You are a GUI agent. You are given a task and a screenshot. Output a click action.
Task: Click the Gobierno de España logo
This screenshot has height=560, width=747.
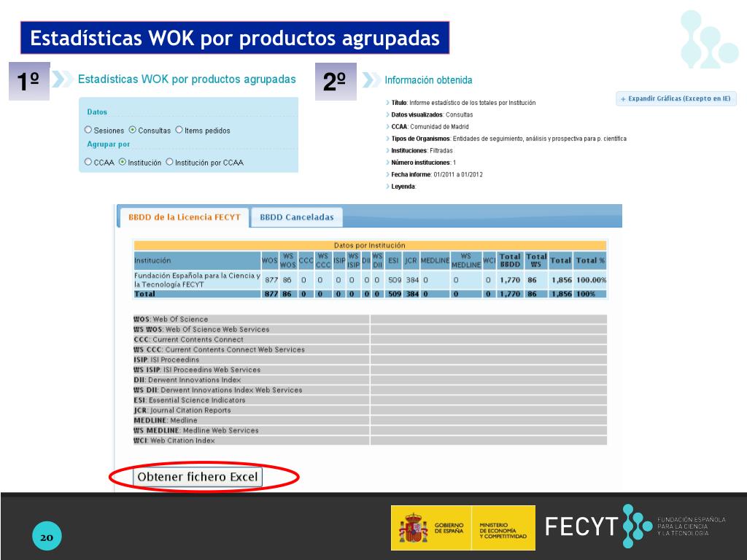pos(431,528)
